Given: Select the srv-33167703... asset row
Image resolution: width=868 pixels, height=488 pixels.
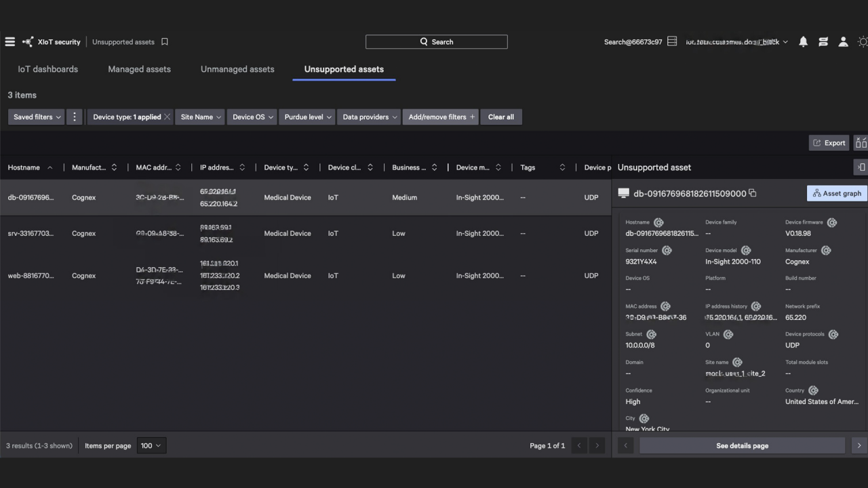Looking at the screenshot, I should point(305,233).
